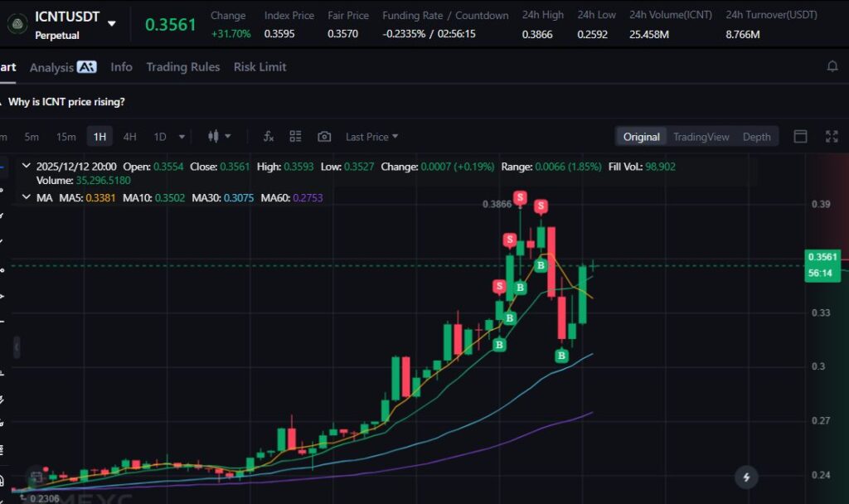The width and height of the screenshot is (849, 504).
Task: Click the chart window layout icon
Action: tap(800, 137)
